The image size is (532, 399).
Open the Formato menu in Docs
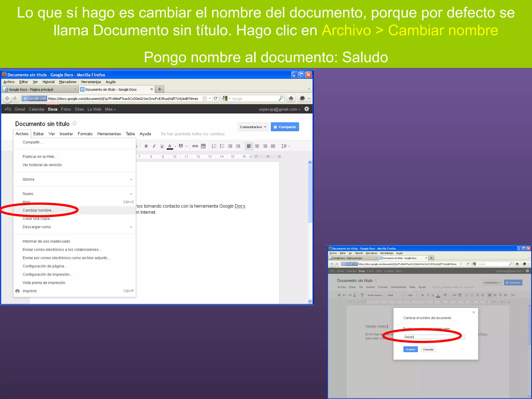[x=85, y=134]
